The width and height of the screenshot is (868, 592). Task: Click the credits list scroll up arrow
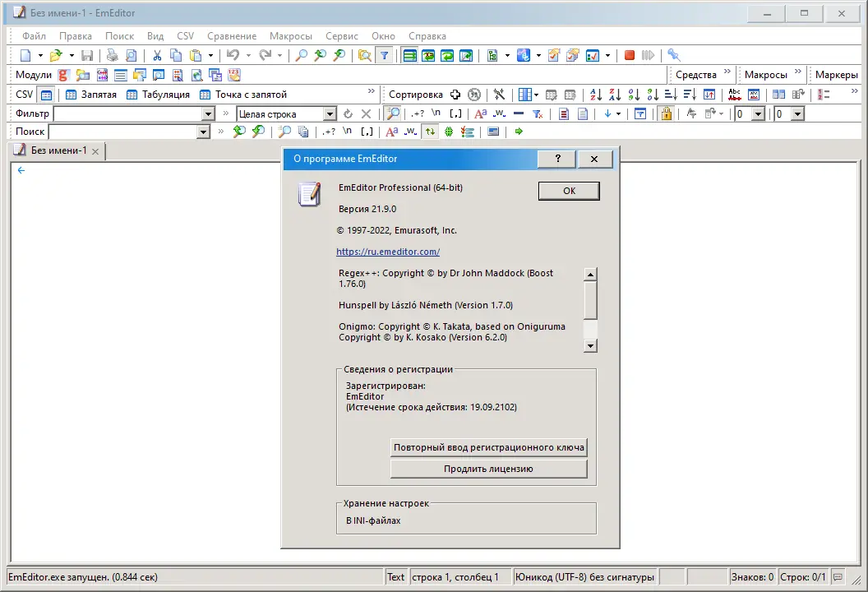click(x=591, y=274)
